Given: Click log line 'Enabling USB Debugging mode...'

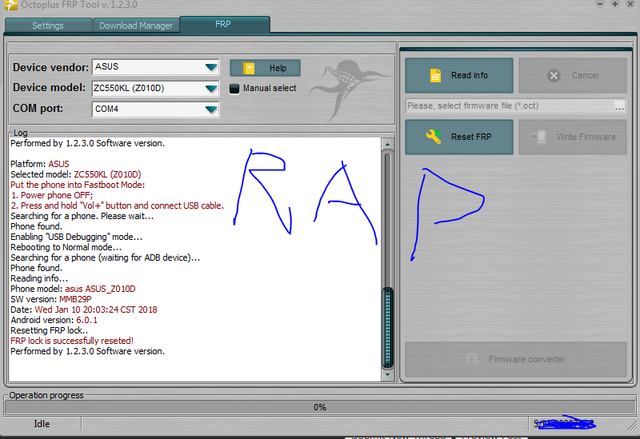Looking at the screenshot, I should coord(76,237).
